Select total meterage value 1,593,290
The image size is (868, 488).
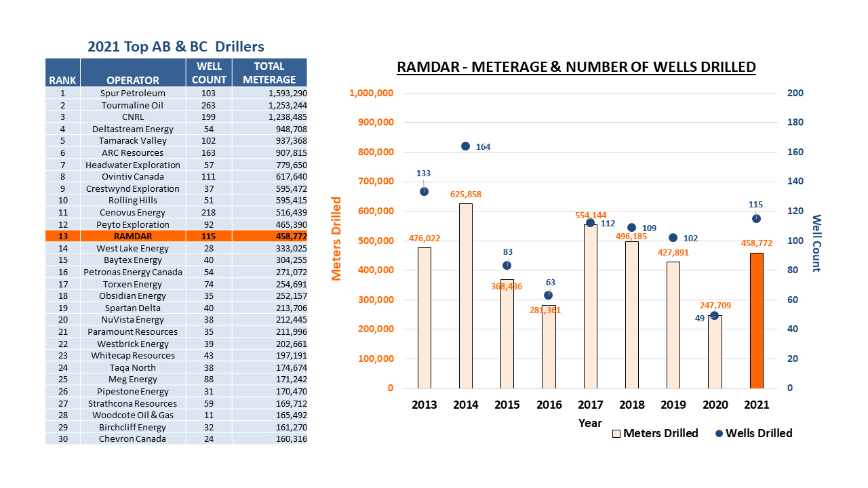(x=288, y=93)
